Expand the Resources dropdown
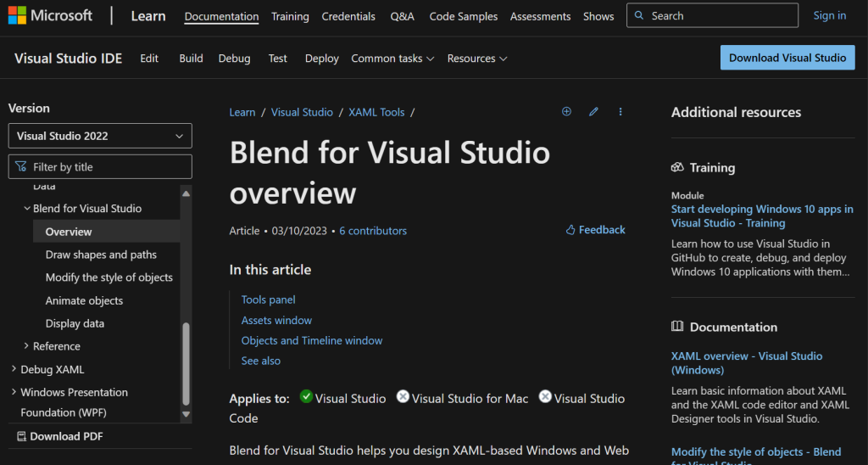 coord(477,59)
